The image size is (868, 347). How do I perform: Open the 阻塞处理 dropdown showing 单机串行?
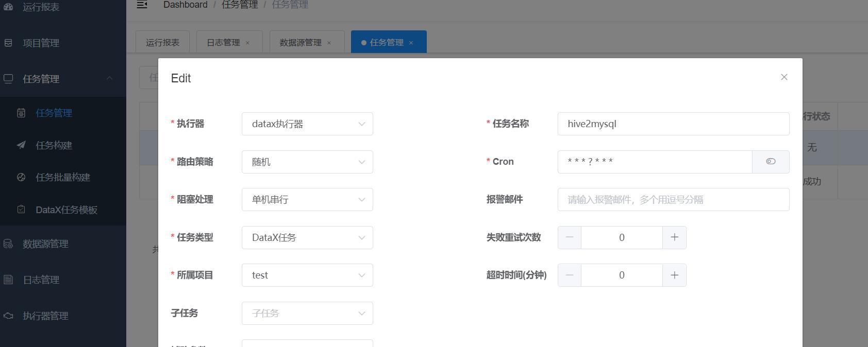click(x=307, y=200)
